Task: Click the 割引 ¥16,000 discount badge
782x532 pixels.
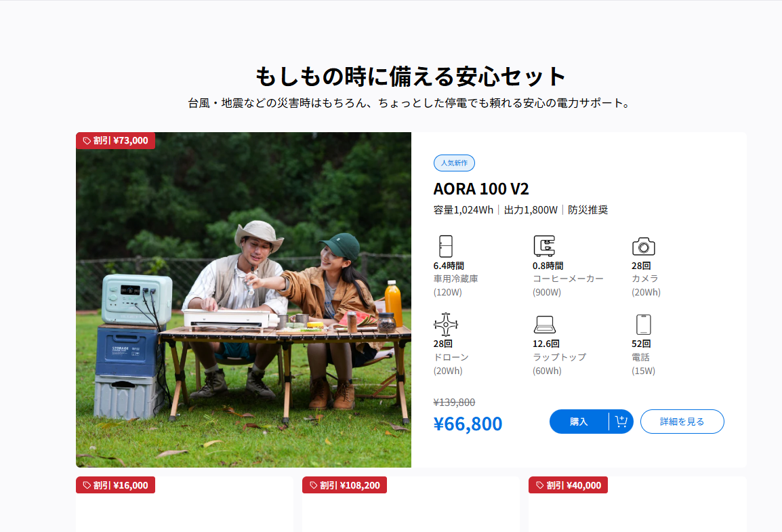Action: pyautogui.click(x=115, y=485)
